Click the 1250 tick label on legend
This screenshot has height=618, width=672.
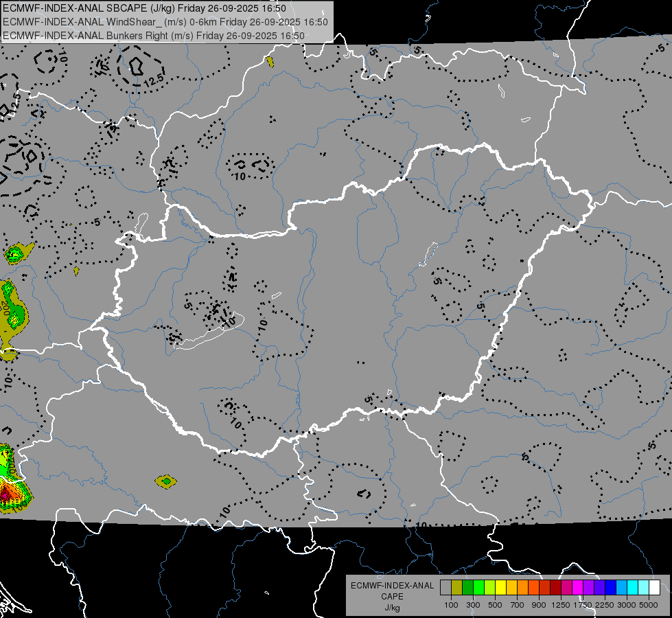[561, 605]
